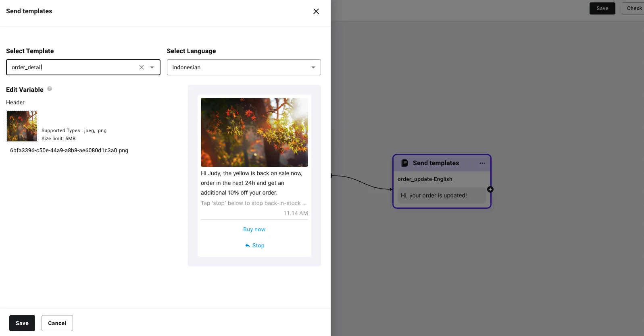The width and height of the screenshot is (644, 336).
Task: Click the uploaded file name 6bfa3396 png
Action: pyautogui.click(x=69, y=150)
